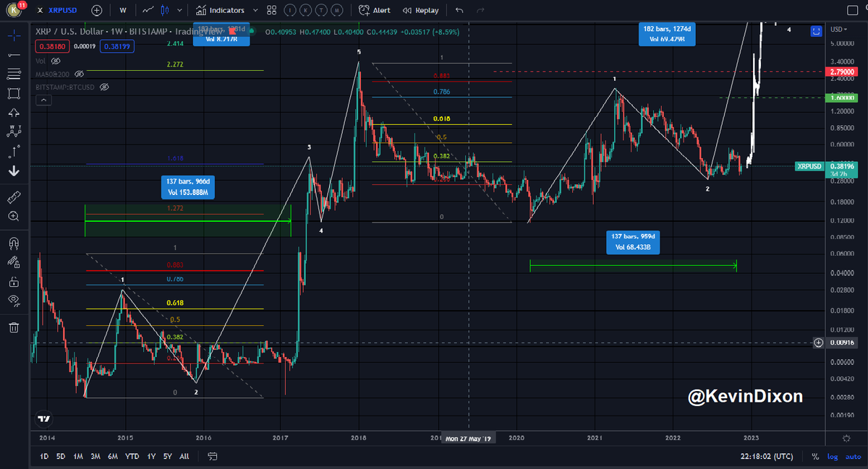This screenshot has width=868, height=469.
Task: Select the 5D date range
Action: click(x=61, y=456)
